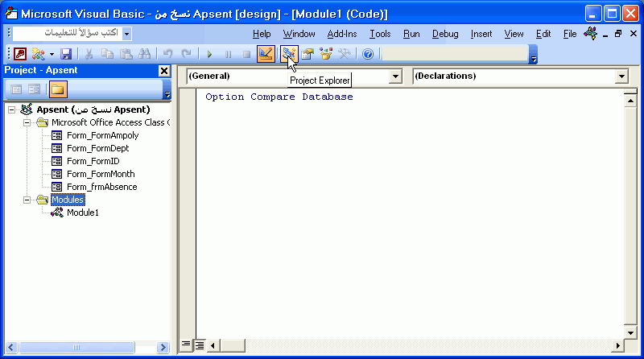Collapse the Modules folder node
The image size is (644, 359).
(x=27, y=200)
